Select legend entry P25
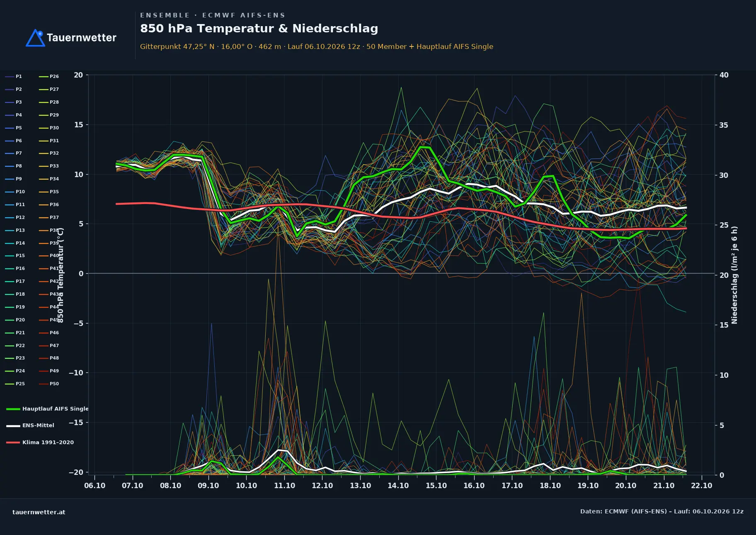The height and width of the screenshot is (535, 756). tap(15, 384)
